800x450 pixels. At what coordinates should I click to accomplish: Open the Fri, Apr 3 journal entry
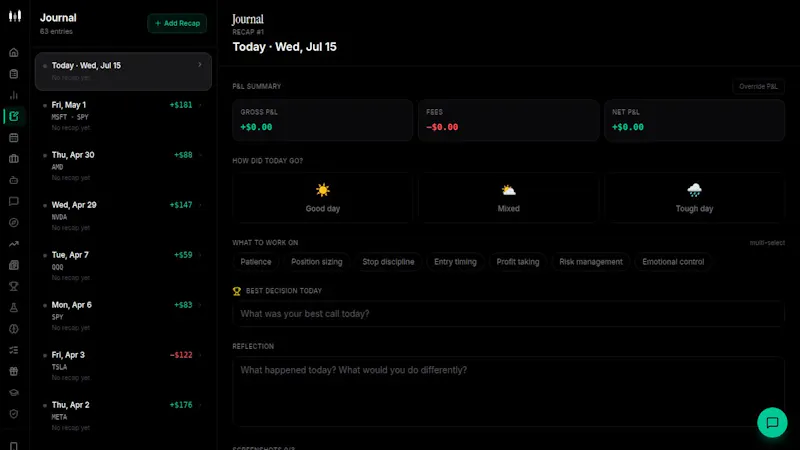123,366
